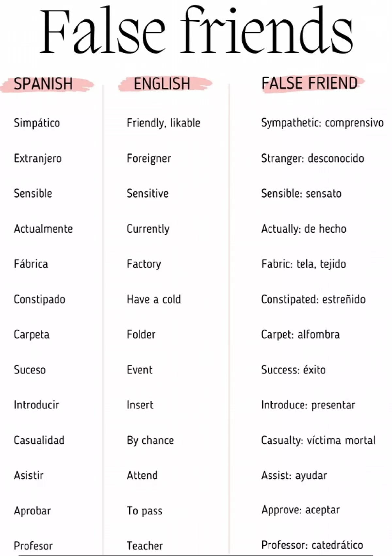The width and height of the screenshot is (392, 556).
Task: Click "Stranger: desconocido" entry
Action: pos(312,158)
